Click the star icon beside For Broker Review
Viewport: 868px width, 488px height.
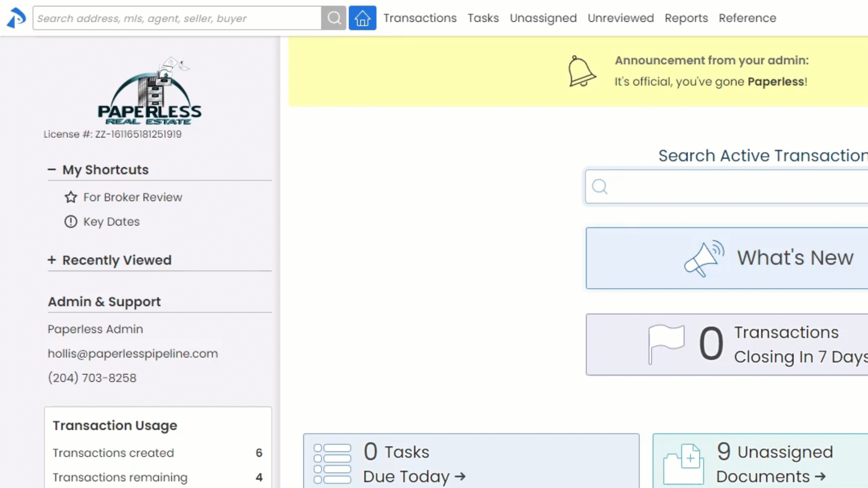click(x=71, y=197)
